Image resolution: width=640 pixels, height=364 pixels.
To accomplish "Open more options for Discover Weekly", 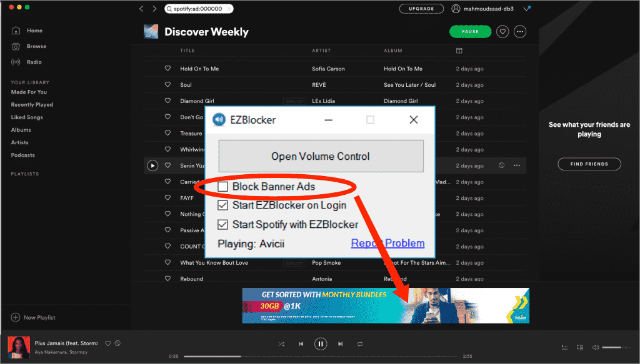I will point(519,31).
